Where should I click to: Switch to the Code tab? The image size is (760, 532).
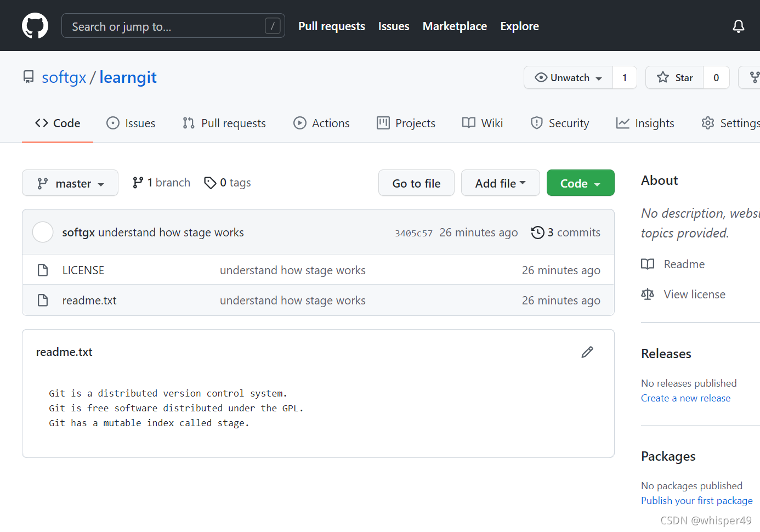58,123
